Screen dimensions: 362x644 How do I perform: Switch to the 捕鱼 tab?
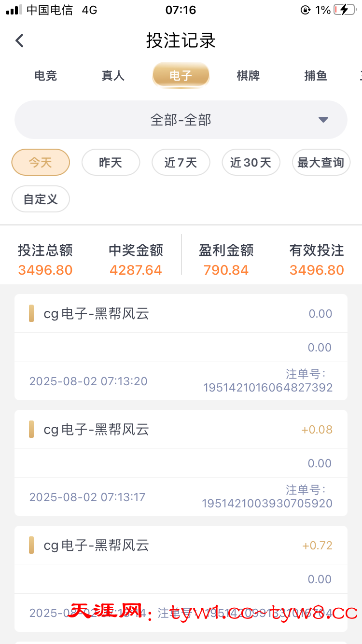click(316, 75)
